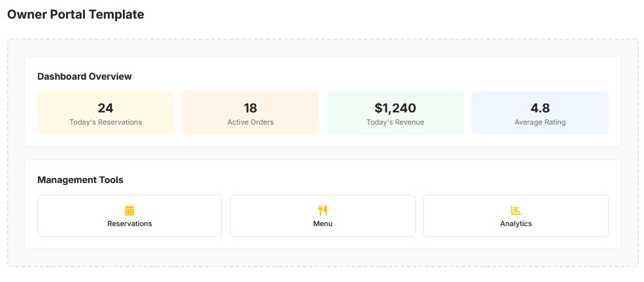Click the Owner Portal Template title
Screen dimensions: 644x282
pos(75,14)
